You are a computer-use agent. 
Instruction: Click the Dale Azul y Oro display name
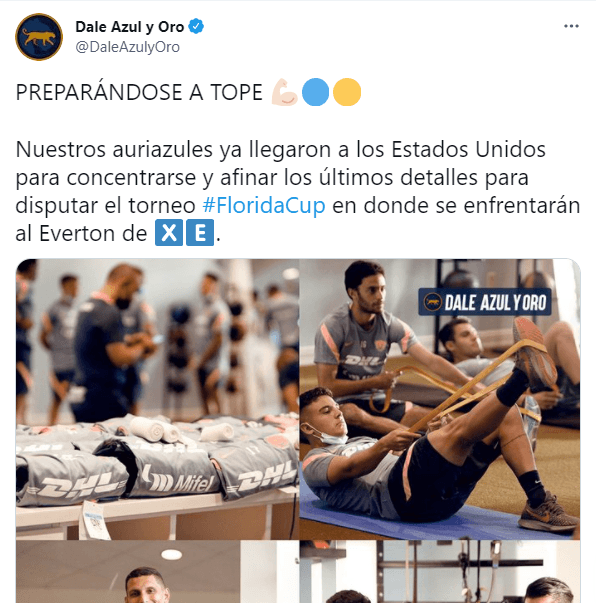tap(130, 27)
